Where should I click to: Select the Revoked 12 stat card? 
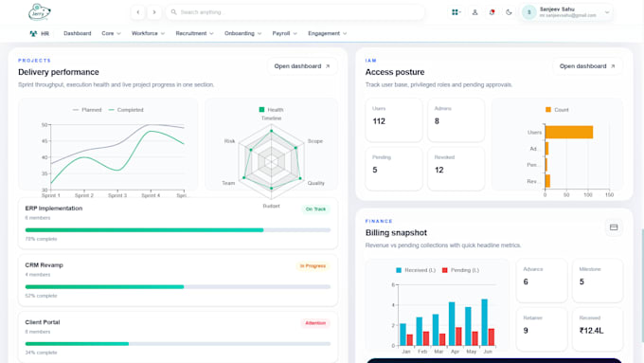pyautogui.click(x=456, y=169)
